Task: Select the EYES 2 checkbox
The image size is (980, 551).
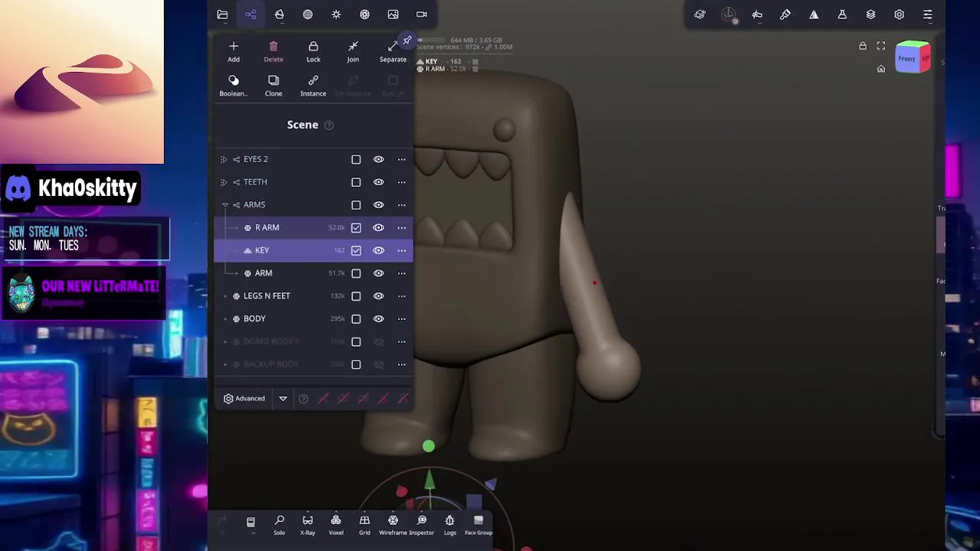Action: 356,159
